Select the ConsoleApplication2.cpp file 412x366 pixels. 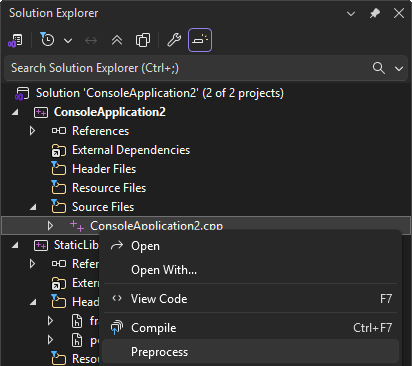(x=156, y=226)
